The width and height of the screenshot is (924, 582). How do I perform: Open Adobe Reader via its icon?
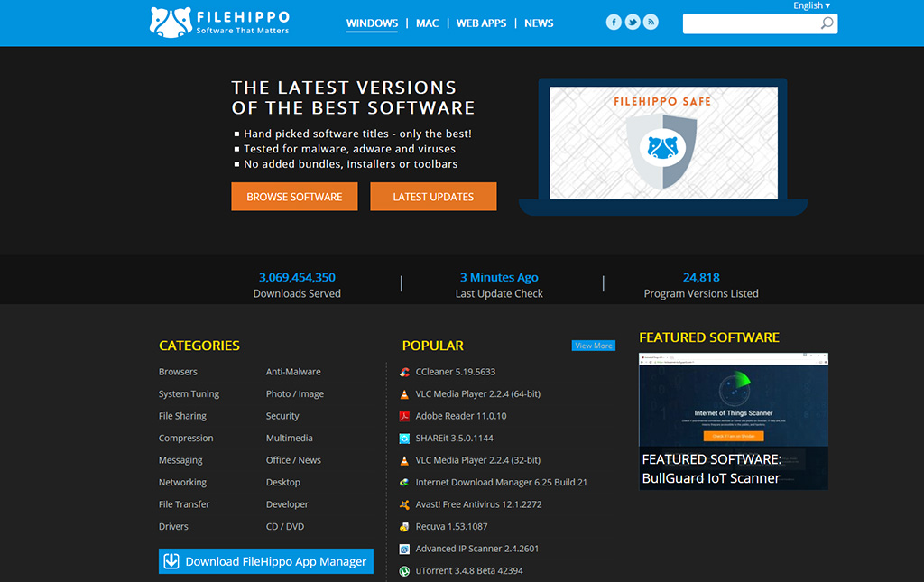click(403, 416)
